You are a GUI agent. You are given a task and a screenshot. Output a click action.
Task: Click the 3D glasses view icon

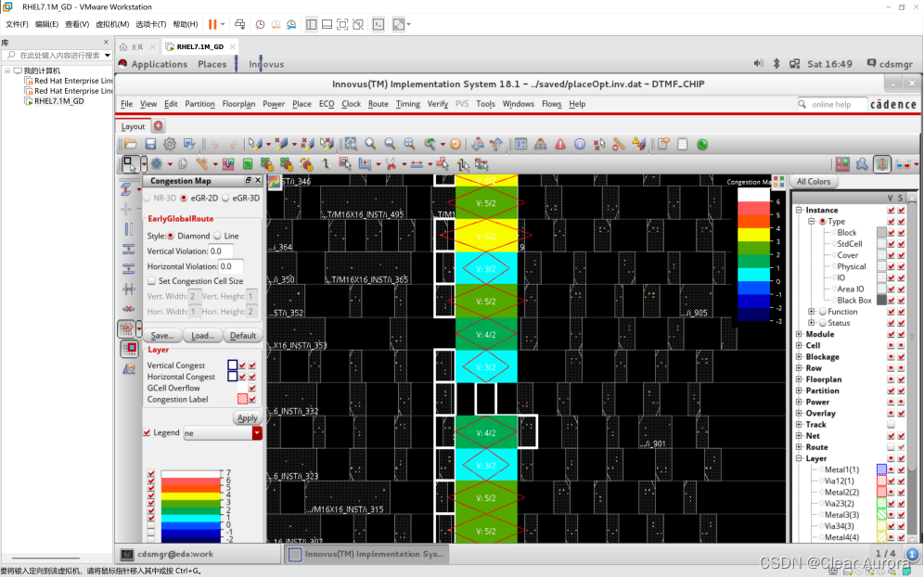[x=903, y=164]
